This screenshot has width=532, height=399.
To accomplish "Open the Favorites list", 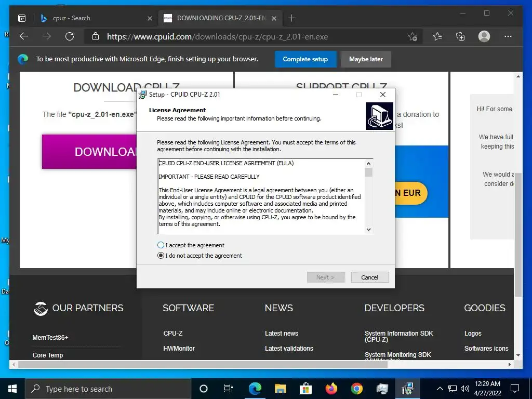I will [x=437, y=36].
